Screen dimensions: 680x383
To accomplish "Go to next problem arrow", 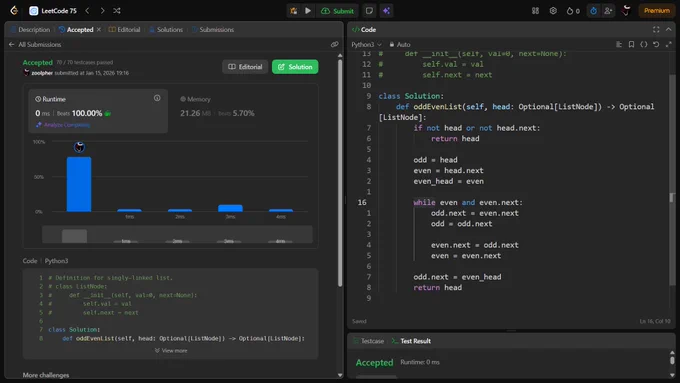I will click(x=102, y=10).
